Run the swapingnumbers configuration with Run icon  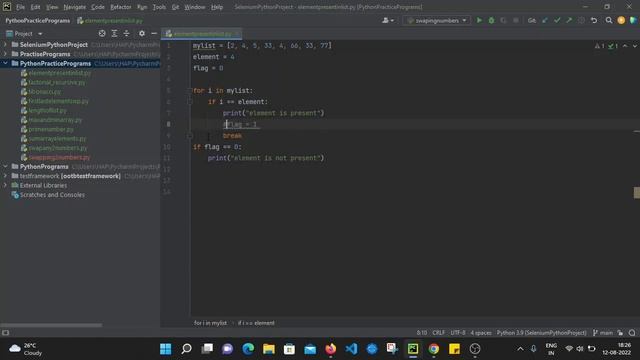(x=479, y=20)
